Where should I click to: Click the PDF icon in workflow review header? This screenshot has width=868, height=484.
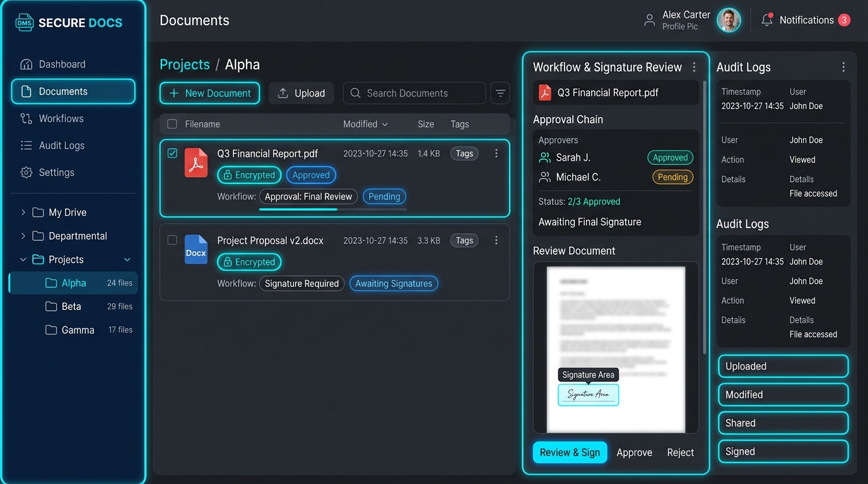(544, 93)
